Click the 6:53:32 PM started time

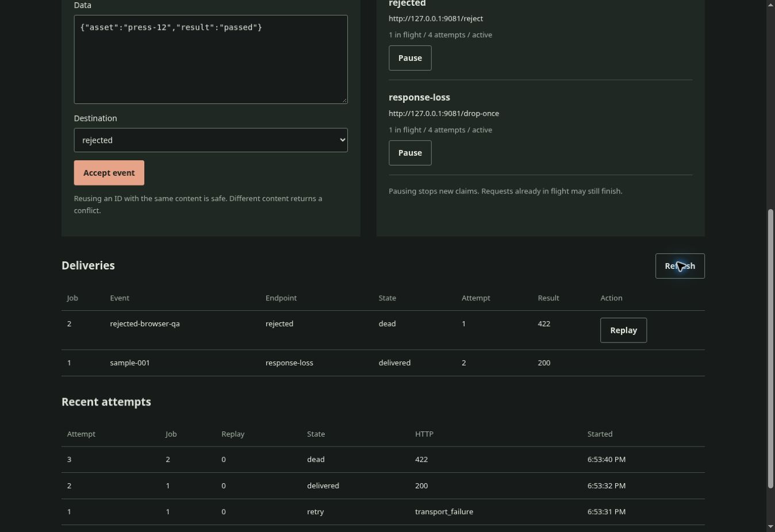[x=607, y=485]
